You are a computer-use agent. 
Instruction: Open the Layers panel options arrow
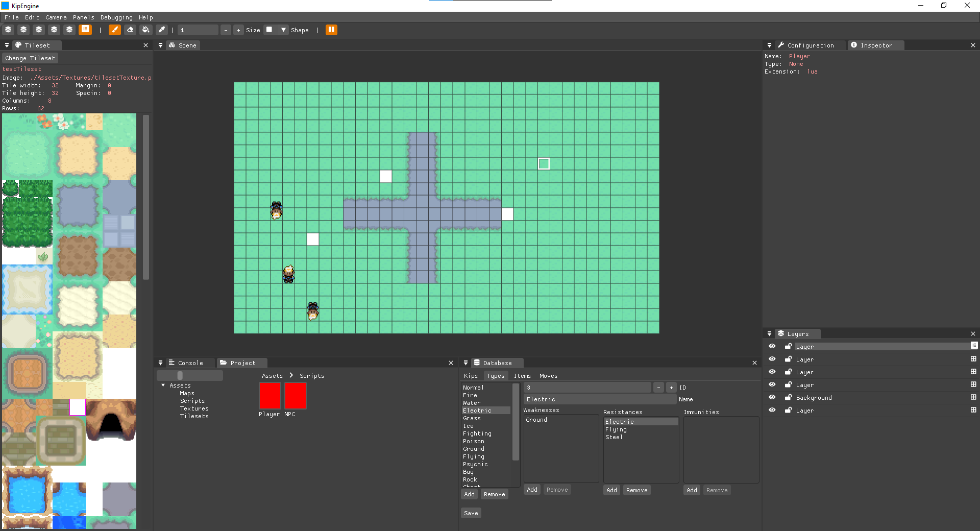pyautogui.click(x=769, y=334)
